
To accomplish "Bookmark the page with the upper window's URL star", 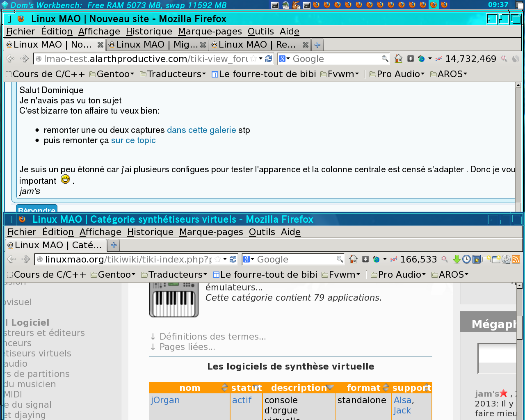I will point(253,59).
